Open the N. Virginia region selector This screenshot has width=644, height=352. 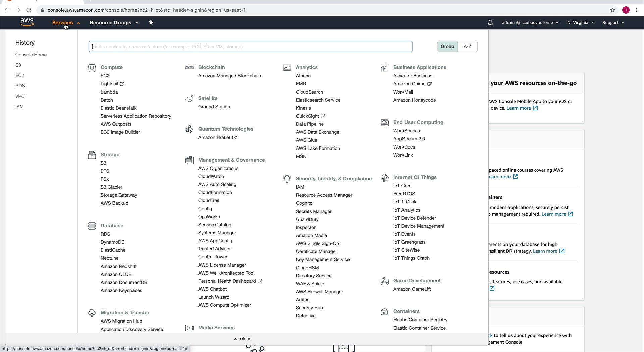[x=581, y=23]
